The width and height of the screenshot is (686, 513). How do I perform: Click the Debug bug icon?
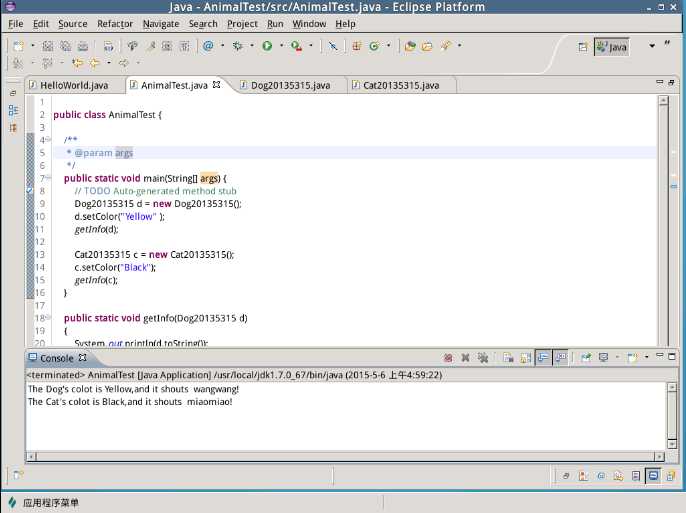[238, 46]
